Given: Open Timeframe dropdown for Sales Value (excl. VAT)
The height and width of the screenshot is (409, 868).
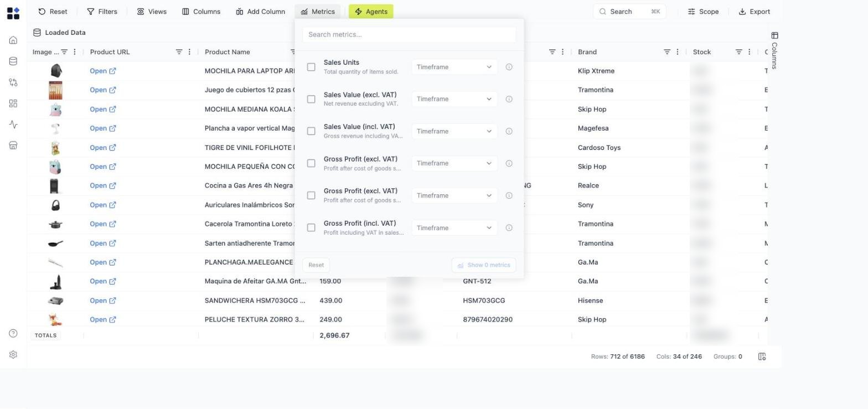Looking at the screenshot, I should 454,99.
